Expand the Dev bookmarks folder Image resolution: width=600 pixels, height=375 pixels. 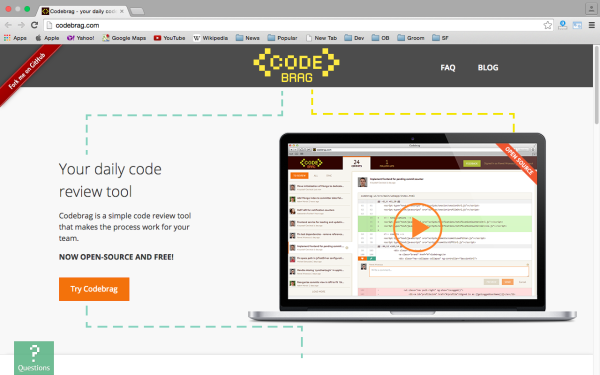(x=354, y=38)
